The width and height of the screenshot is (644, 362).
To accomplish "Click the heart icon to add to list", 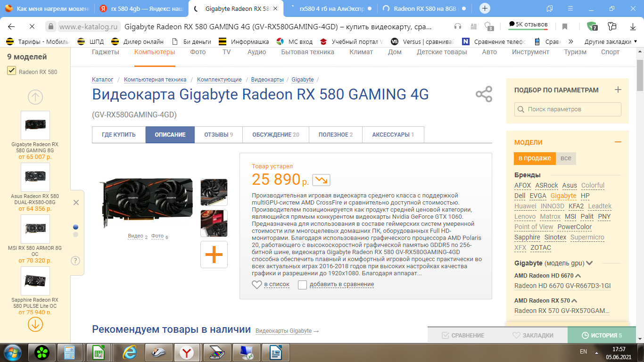I will click(256, 284).
